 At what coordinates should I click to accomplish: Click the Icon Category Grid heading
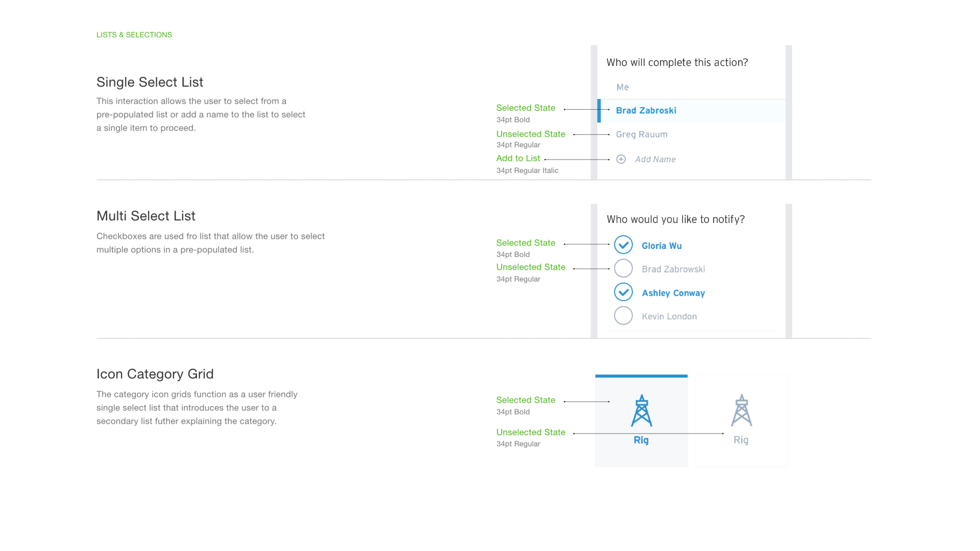click(x=155, y=374)
